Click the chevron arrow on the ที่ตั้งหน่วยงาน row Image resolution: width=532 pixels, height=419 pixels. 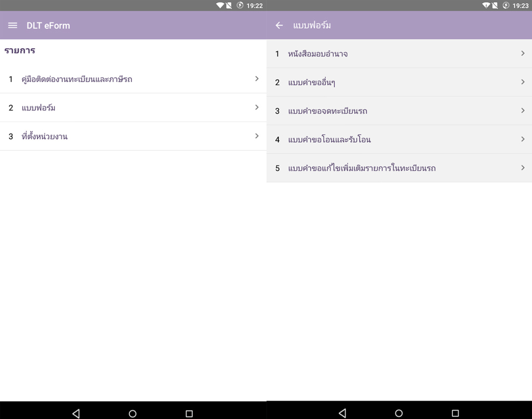(x=257, y=136)
